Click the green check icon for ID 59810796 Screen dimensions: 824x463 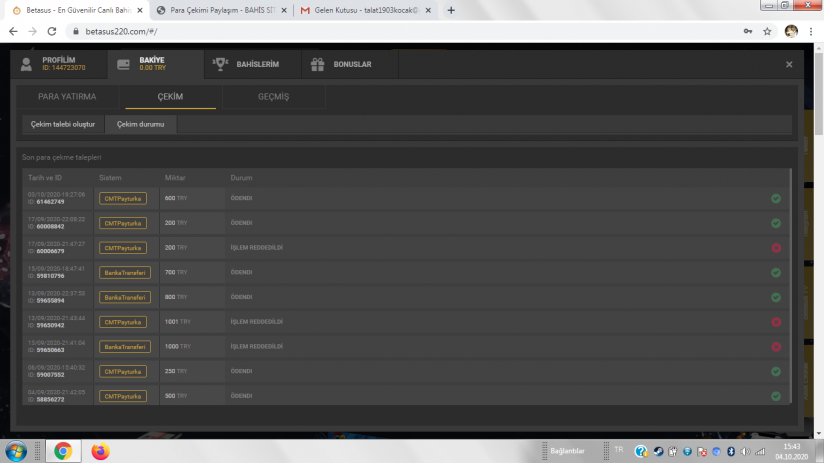[x=776, y=273]
